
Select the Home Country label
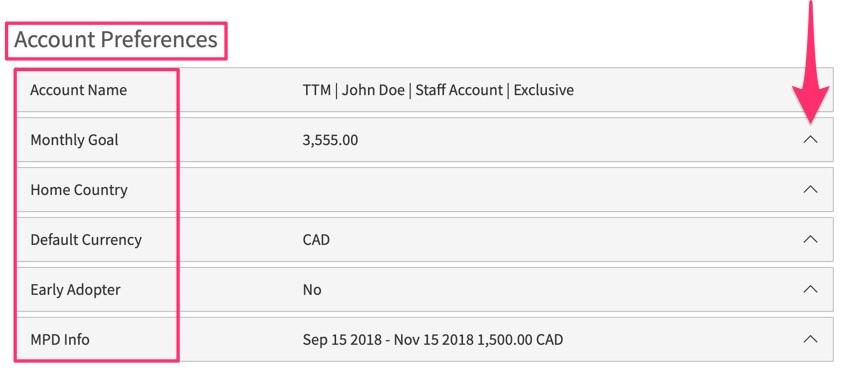(x=79, y=190)
